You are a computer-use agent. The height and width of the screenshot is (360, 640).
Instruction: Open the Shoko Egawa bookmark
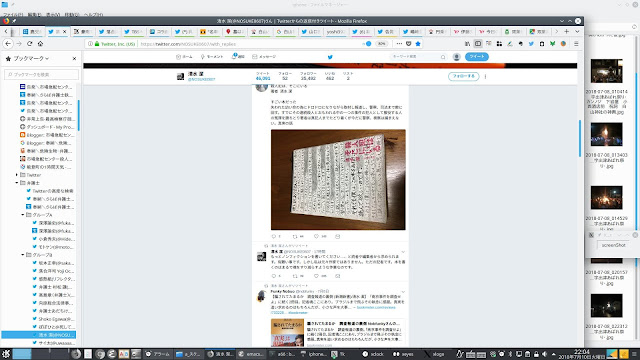click(53, 319)
